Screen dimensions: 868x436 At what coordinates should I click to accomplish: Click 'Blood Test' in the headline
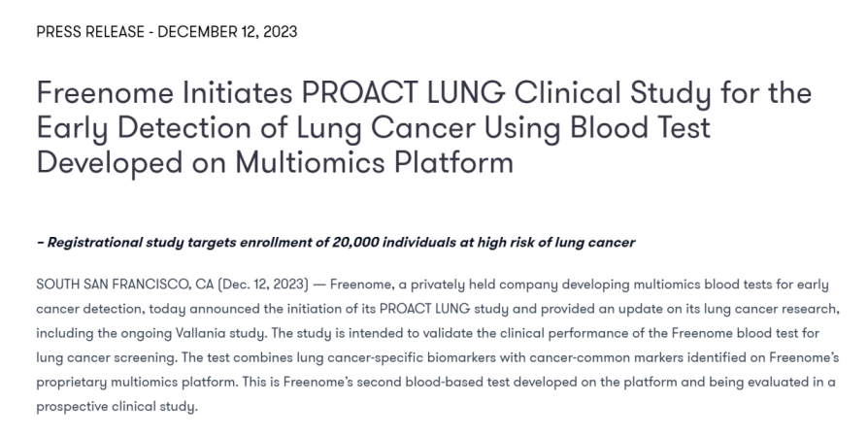640,127
